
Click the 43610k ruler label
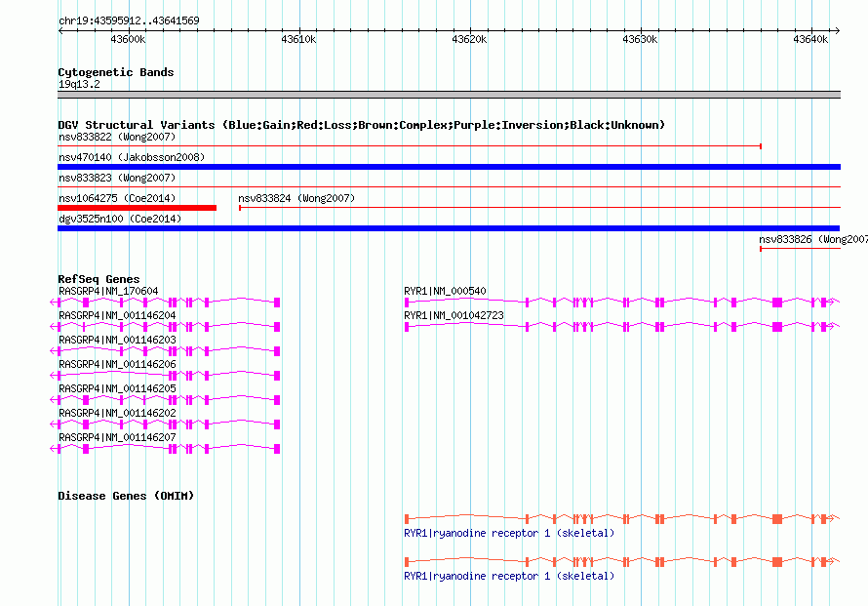pyautogui.click(x=298, y=39)
